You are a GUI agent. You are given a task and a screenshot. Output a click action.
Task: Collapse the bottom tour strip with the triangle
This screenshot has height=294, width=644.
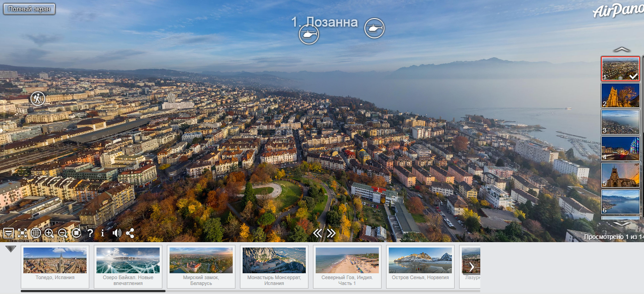click(11, 248)
